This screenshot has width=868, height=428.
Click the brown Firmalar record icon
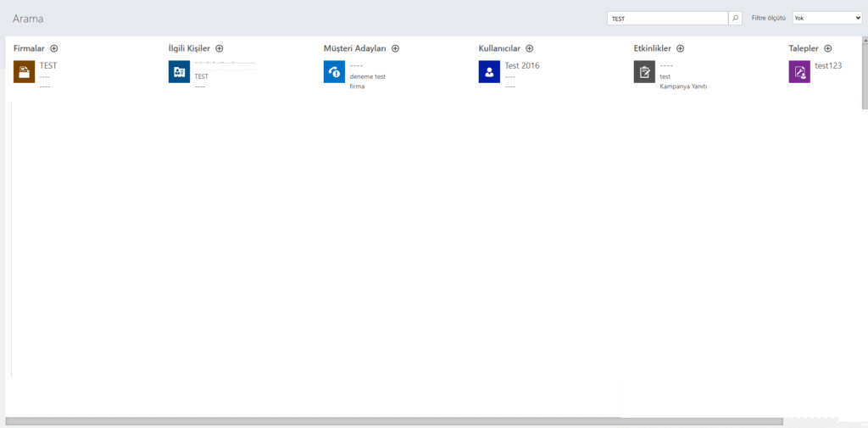click(24, 72)
